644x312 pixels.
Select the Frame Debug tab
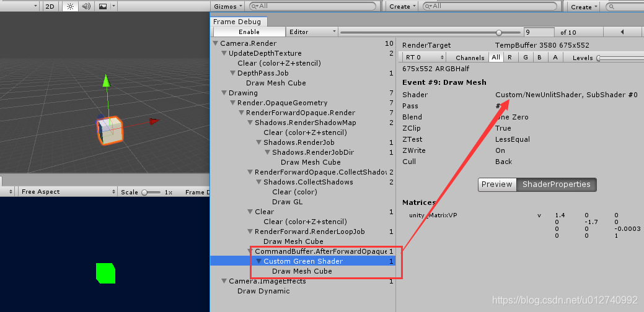coord(238,22)
